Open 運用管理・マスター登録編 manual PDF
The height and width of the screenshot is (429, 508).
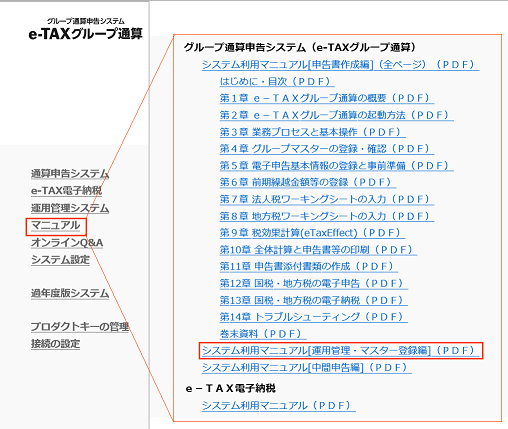340,351
